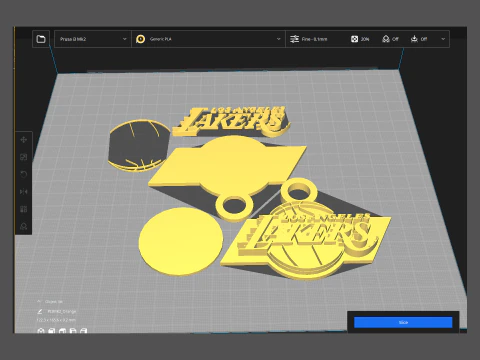
Task: Select the flat round disc model
Action: (180, 241)
